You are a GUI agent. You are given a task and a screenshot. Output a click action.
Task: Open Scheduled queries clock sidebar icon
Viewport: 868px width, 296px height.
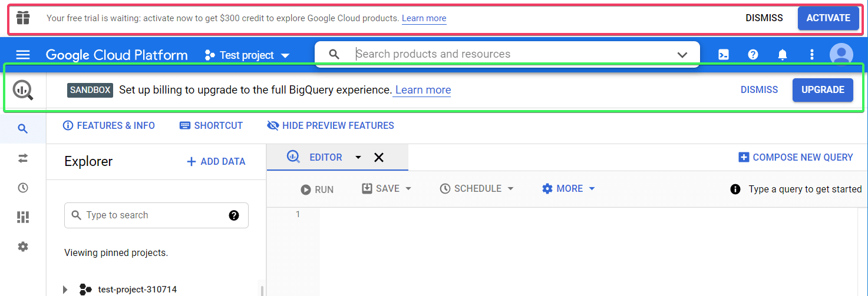point(23,188)
